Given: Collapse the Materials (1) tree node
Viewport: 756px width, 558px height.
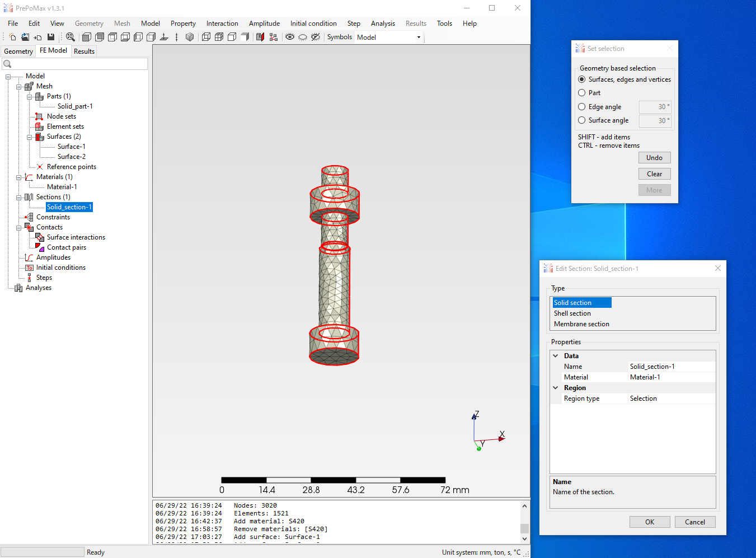Looking at the screenshot, I should (x=19, y=177).
